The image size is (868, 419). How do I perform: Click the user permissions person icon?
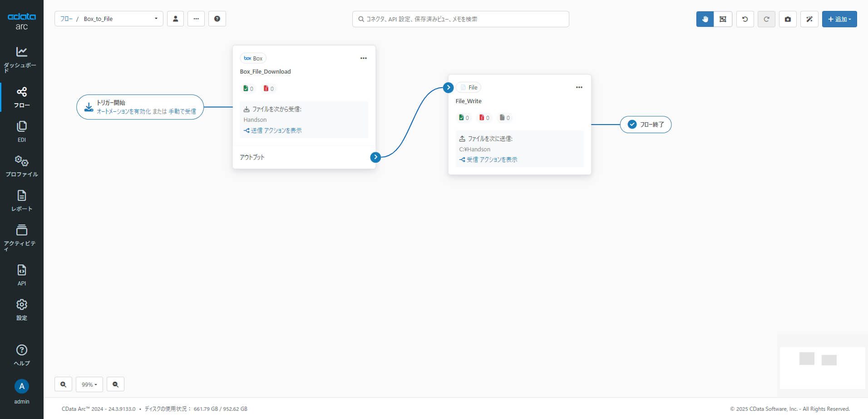click(x=175, y=19)
